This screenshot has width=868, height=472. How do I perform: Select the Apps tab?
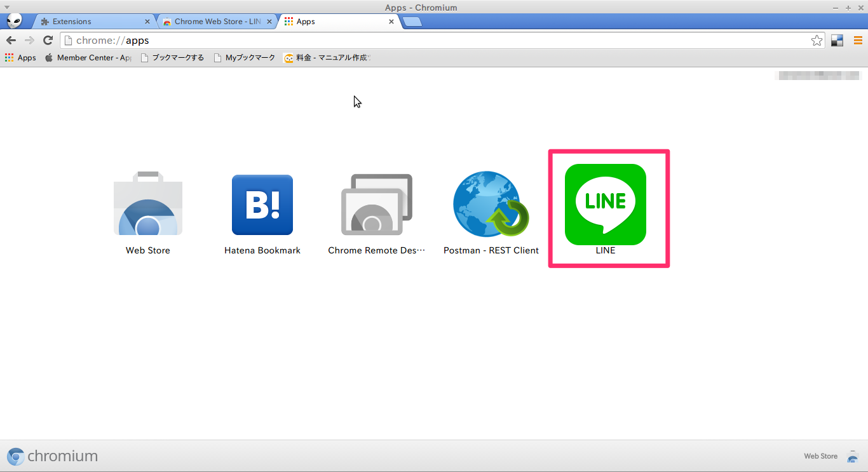point(338,22)
